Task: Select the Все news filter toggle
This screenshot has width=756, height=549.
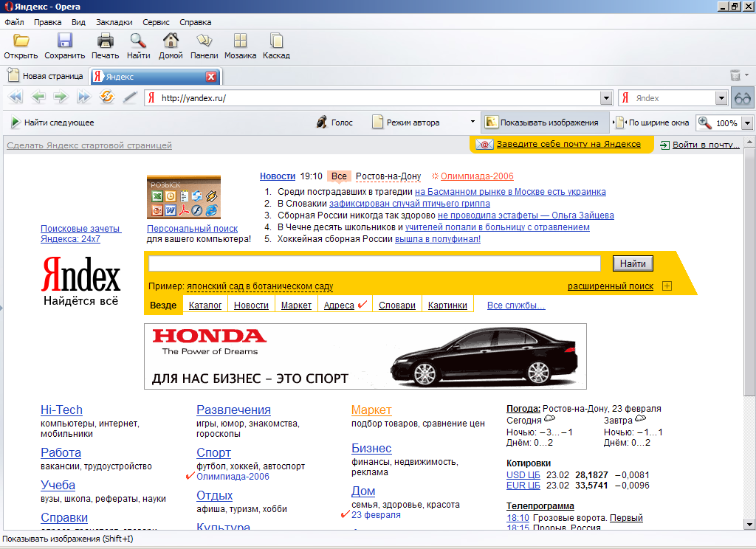Action: tap(339, 176)
